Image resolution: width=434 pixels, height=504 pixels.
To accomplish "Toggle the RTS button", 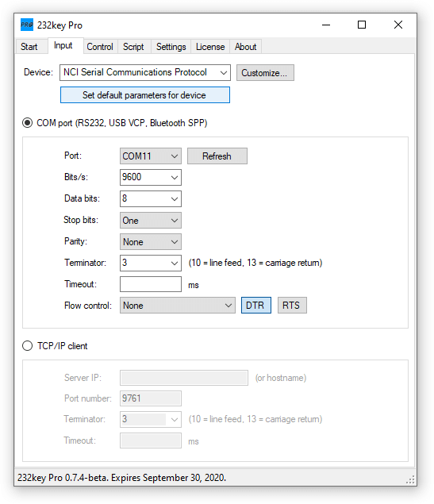I will point(292,305).
